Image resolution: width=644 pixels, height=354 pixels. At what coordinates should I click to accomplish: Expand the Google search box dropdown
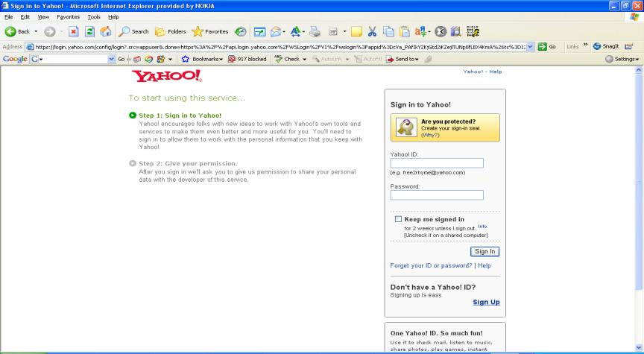pyautogui.click(x=112, y=59)
